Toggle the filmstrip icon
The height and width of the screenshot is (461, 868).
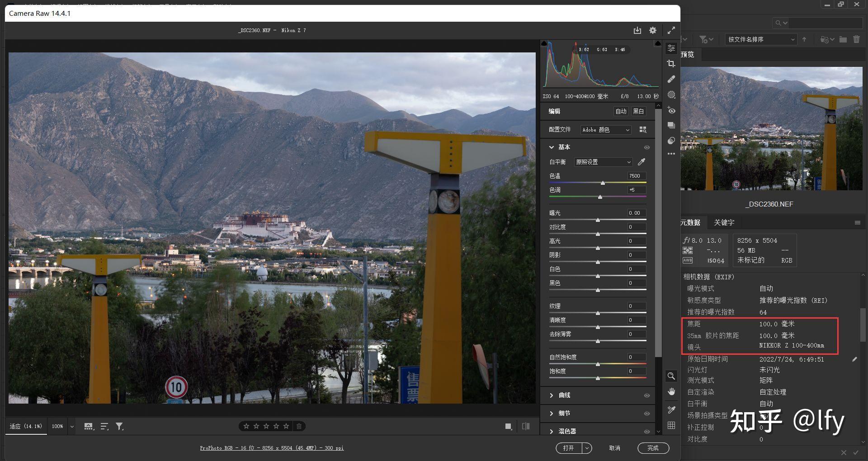click(x=89, y=426)
